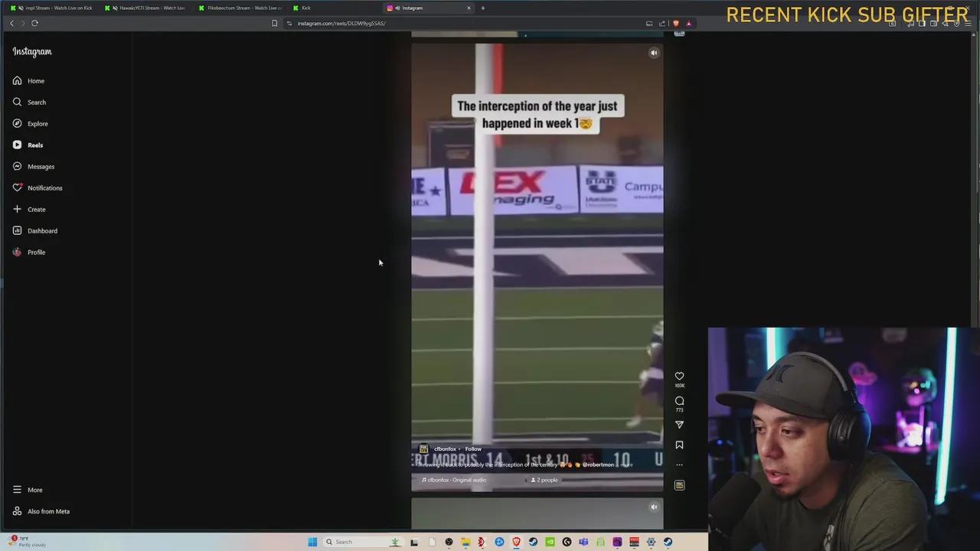Save the reel with the bookmark icon

click(679, 445)
